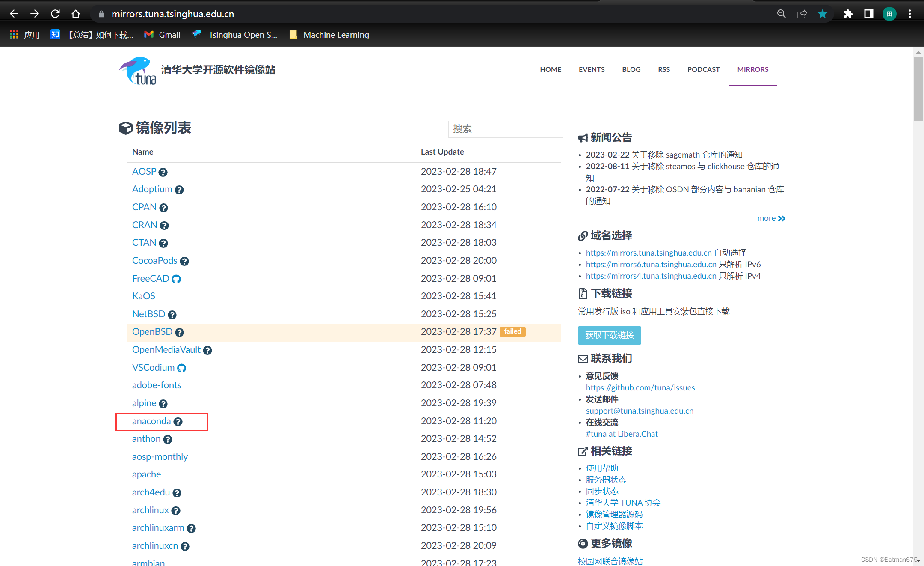Click the help icon next to archlinux
Screen dimensions: 924x566
176,511
